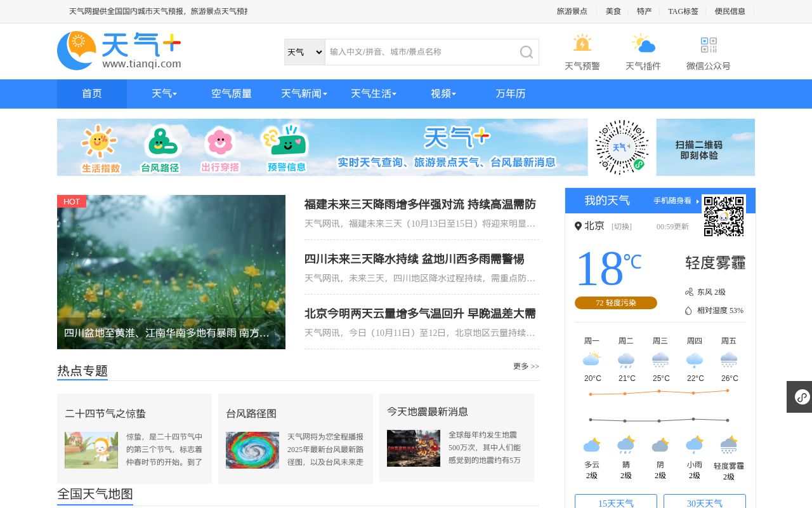Click the 四川盆地至黄淮 image caption

(x=166, y=333)
